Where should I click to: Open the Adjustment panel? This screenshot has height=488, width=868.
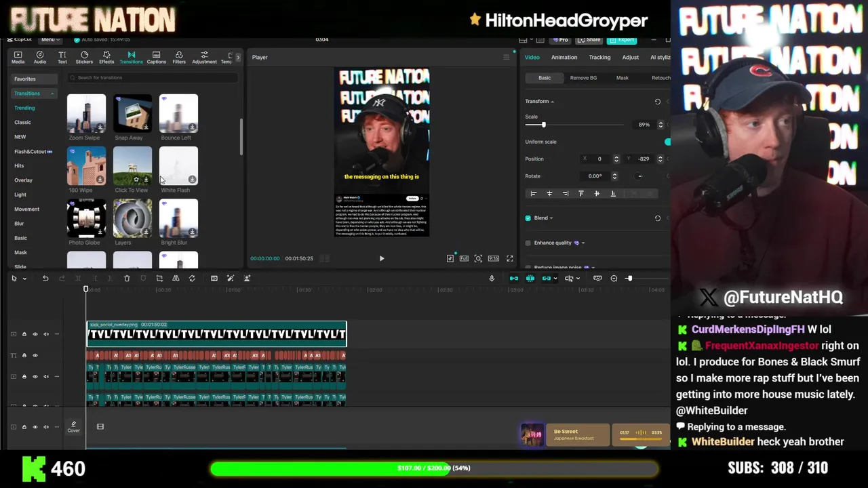point(204,58)
